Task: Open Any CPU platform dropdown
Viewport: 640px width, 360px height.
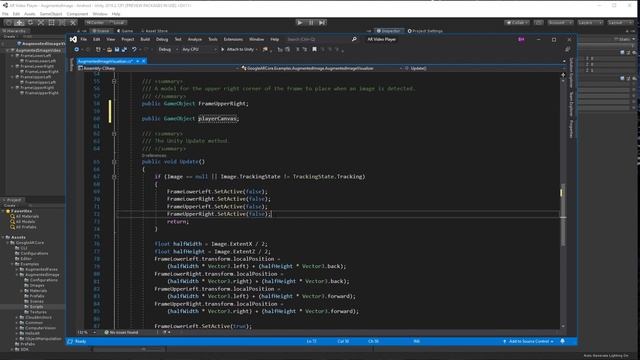Action: tap(198, 49)
